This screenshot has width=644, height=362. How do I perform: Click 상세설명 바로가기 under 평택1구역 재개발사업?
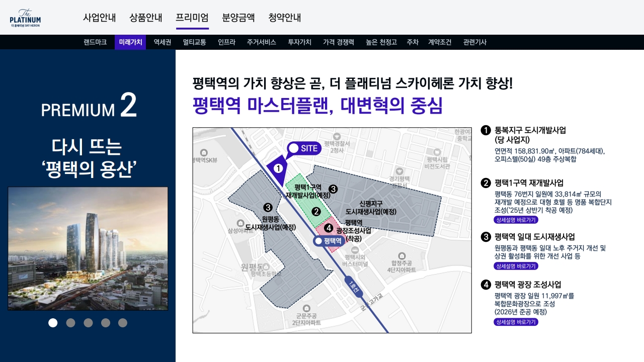516,220
